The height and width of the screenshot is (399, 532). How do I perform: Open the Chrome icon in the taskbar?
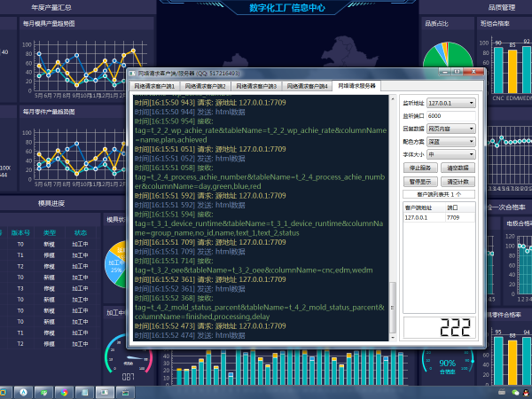63,391
